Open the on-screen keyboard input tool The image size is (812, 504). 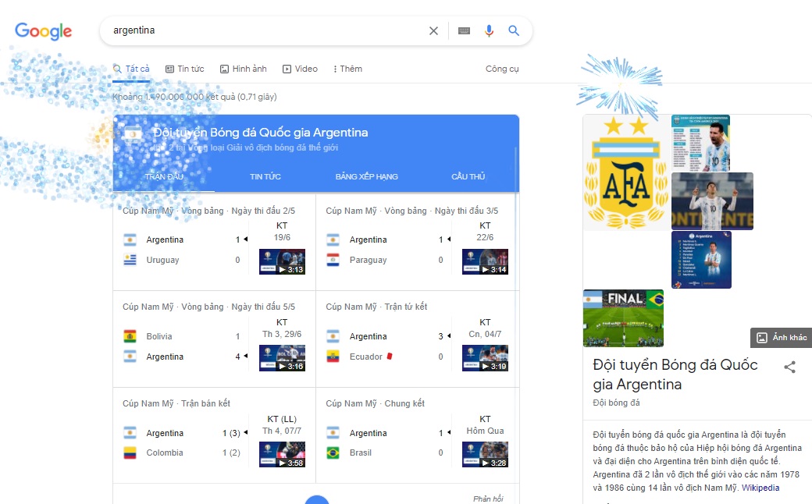coord(464,31)
